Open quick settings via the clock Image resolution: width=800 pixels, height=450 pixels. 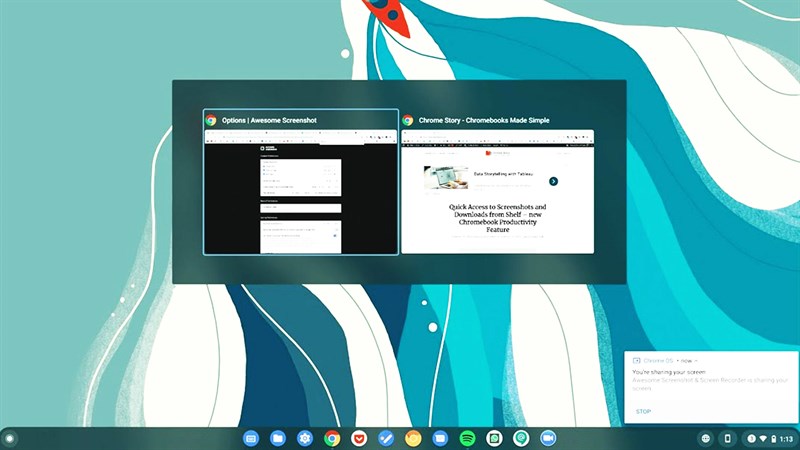787,438
